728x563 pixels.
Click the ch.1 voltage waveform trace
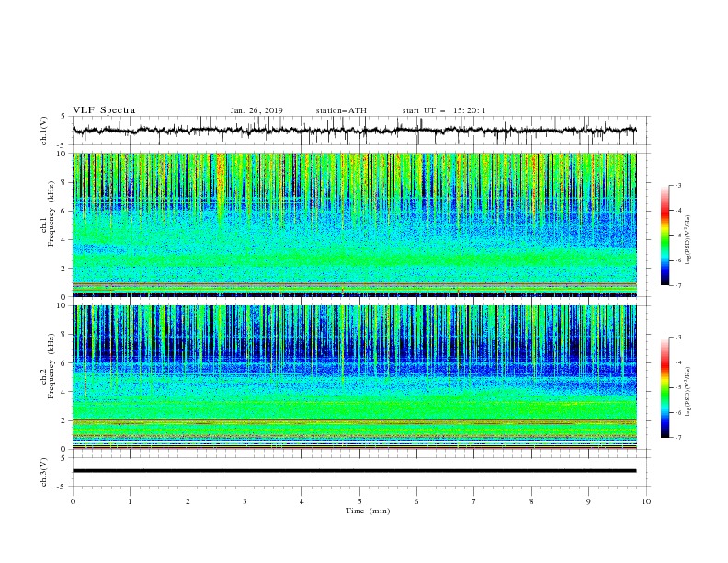[354, 130]
